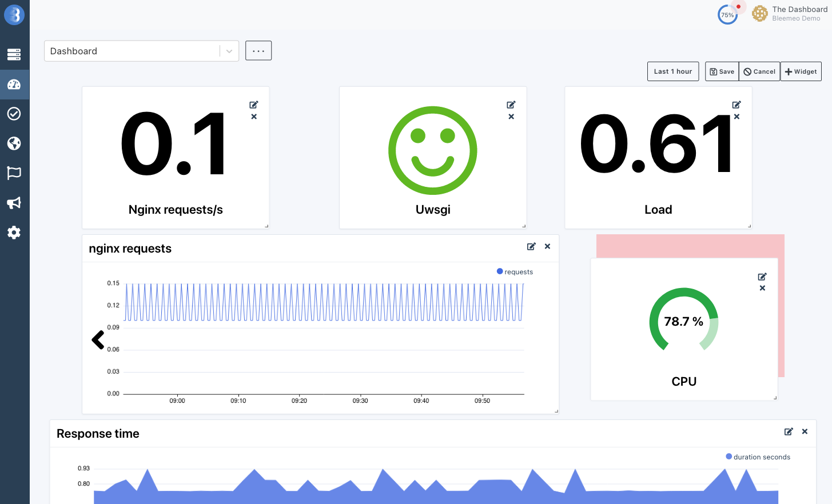The width and height of the screenshot is (832, 504).
Task: Open the Bleemeo home via the logo icon
Action: tap(14, 14)
